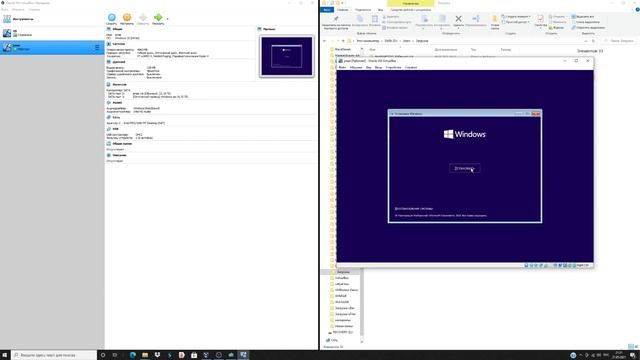The width and height of the screenshot is (640, 360).
Task: Select Tools (Инструменты) entry in VirtualBox sidebar
Action: click(52, 19)
